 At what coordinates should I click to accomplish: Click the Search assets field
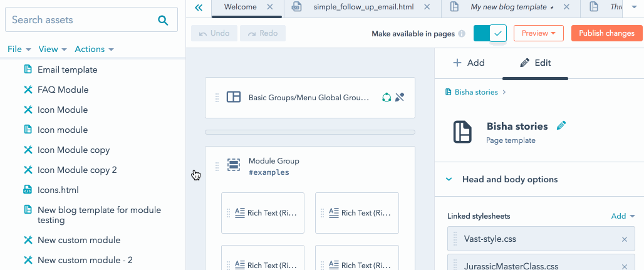pyautogui.click(x=91, y=19)
